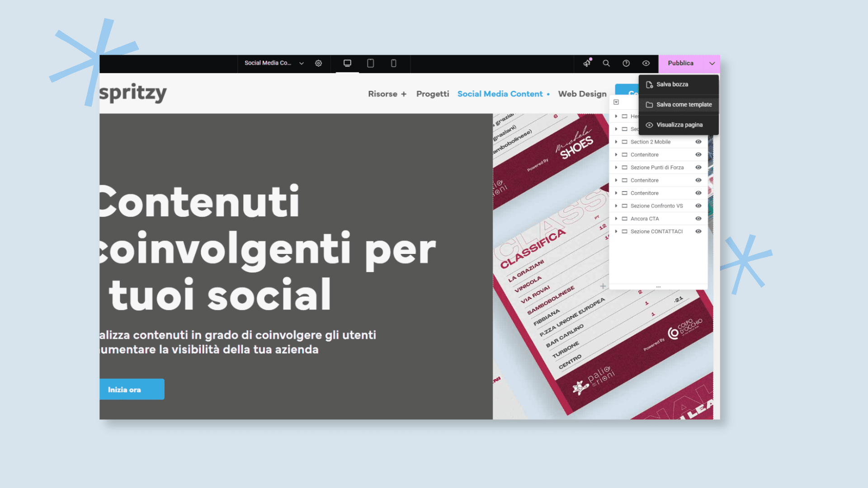Toggle visibility of Section 2 Mobile layer

point(698,141)
